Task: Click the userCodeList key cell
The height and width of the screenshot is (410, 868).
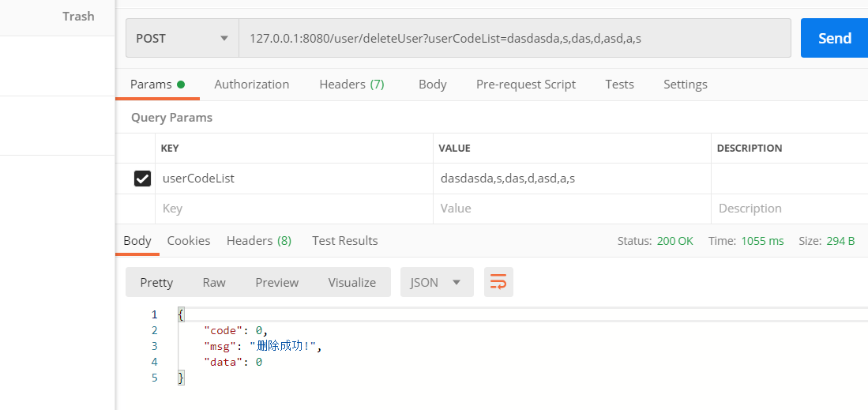Action: click(x=294, y=179)
